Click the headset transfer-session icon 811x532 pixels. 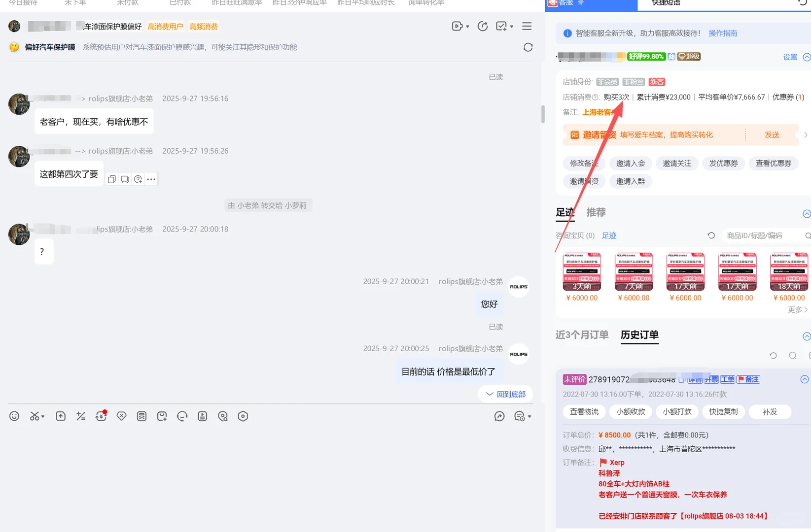182,416
